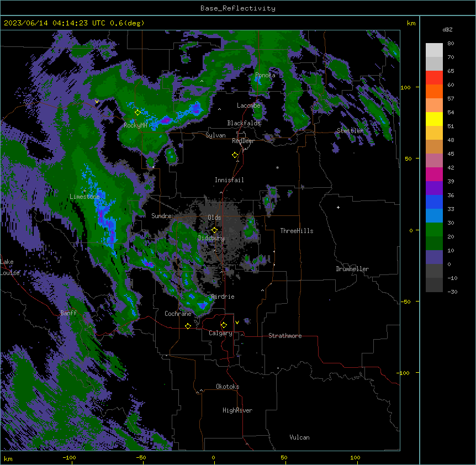Viewport: 476px width, 465px height.
Task: Select the magenta 39-42 dBZ legend swatch
Action: [434, 174]
